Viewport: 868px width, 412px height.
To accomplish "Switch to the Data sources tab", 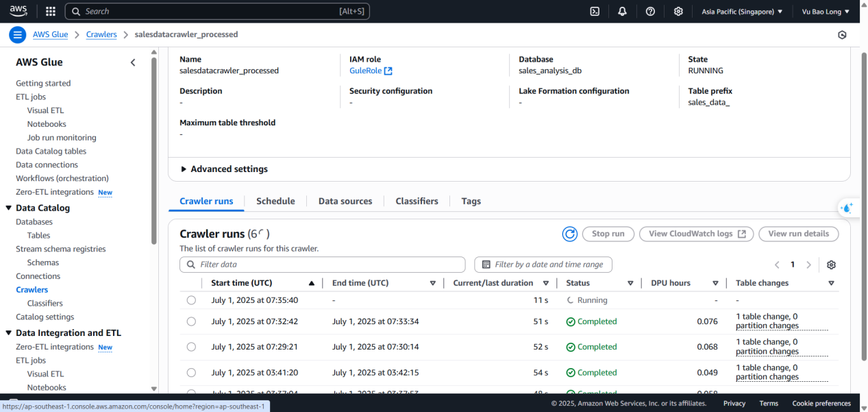I will pyautogui.click(x=345, y=202).
